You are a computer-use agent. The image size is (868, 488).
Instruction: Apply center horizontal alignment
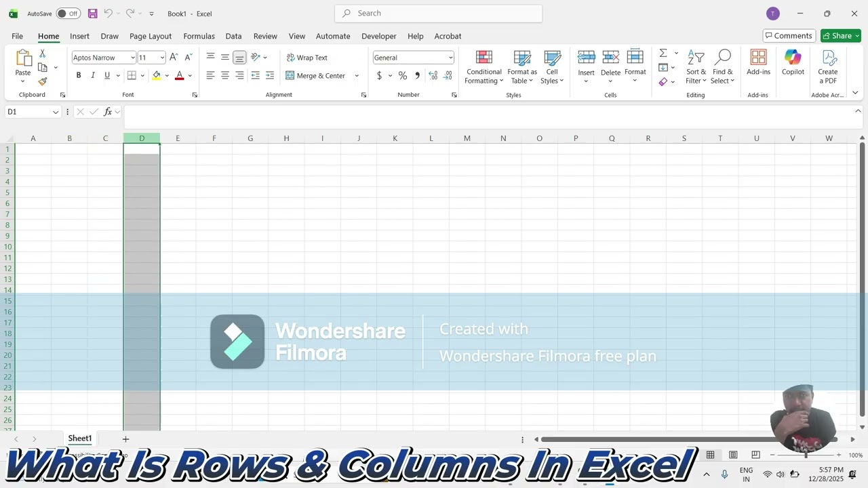pos(225,75)
